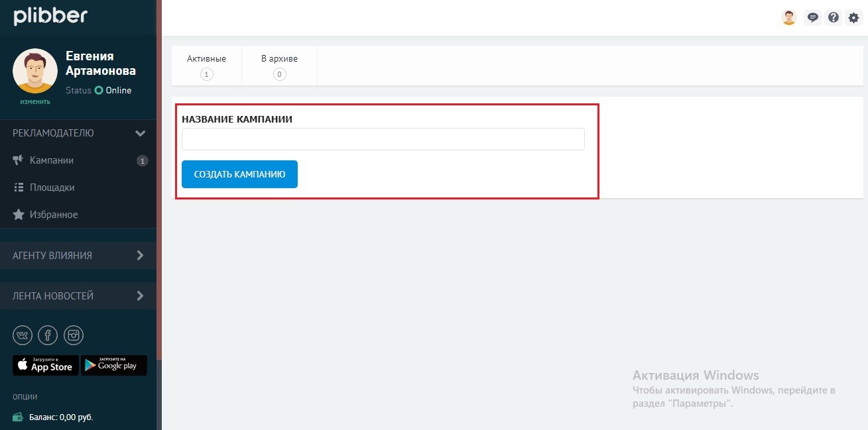Viewport: 868px width, 430px height.
Task: Switch to the В архиве tab
Action: click(x=279, y=66)
